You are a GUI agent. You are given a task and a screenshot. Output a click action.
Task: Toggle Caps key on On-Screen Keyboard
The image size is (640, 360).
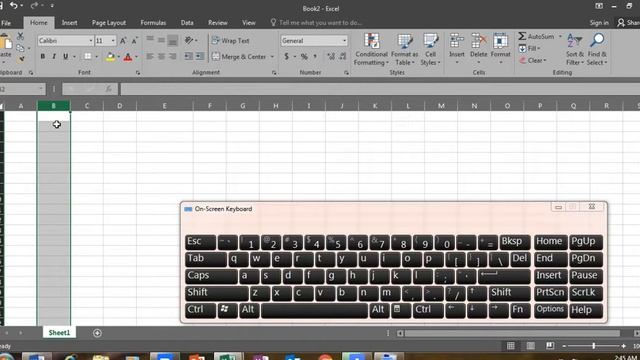[211, 276]
